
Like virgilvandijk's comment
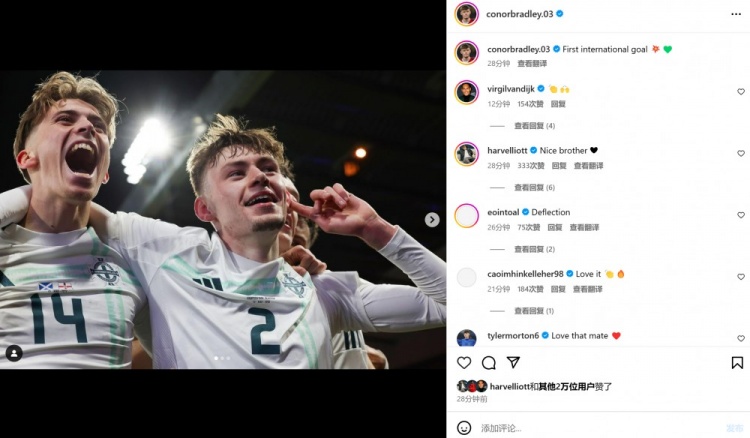(741, 92)
